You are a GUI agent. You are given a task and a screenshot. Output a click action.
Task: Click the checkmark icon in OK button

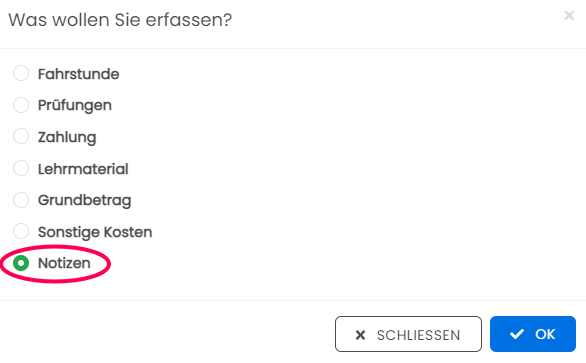click(516, 334)
